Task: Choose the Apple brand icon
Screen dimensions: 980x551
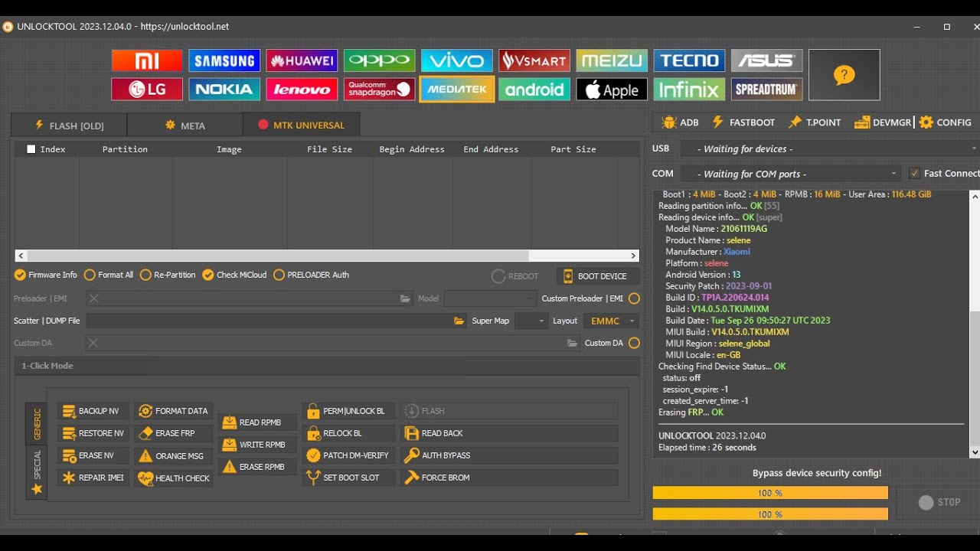Action: click(x=612, y=90)
